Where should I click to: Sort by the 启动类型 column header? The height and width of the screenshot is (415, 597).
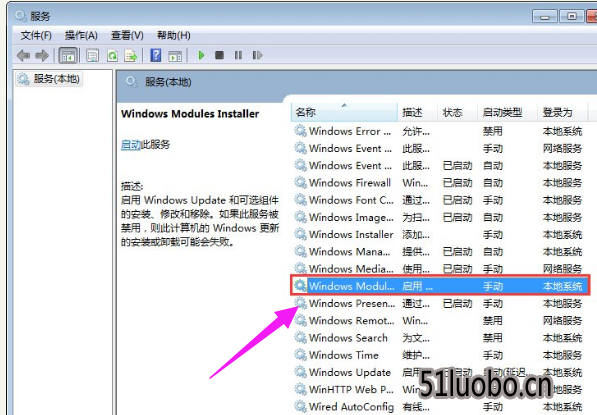506,112
